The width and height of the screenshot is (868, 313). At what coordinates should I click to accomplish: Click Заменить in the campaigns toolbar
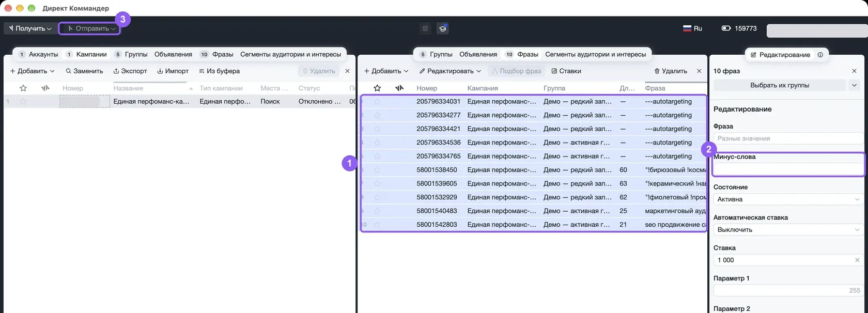pyautogui.click(x=84, y=71)
